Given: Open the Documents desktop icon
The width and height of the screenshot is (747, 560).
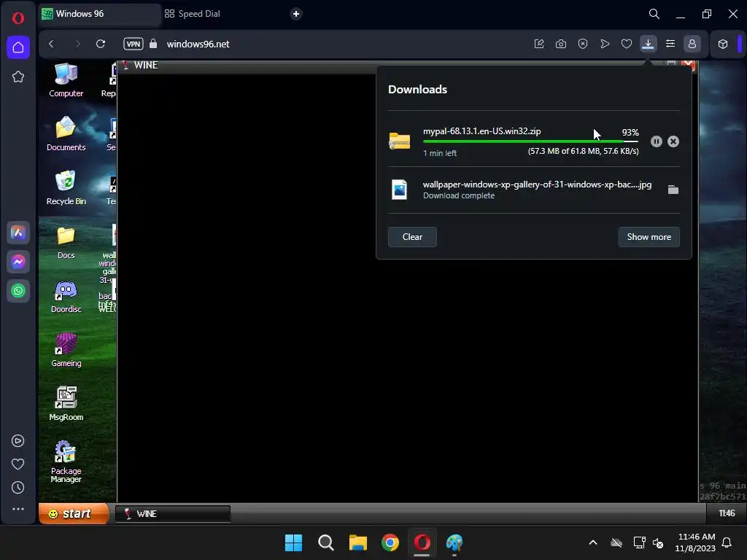Looking at the screenshot, I should coord(66,134).
